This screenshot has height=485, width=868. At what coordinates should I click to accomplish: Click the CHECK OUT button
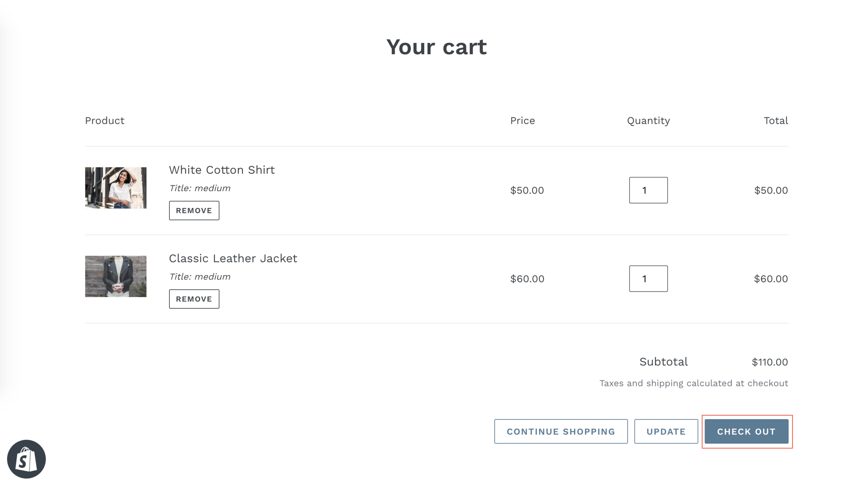tap(746, 431)
